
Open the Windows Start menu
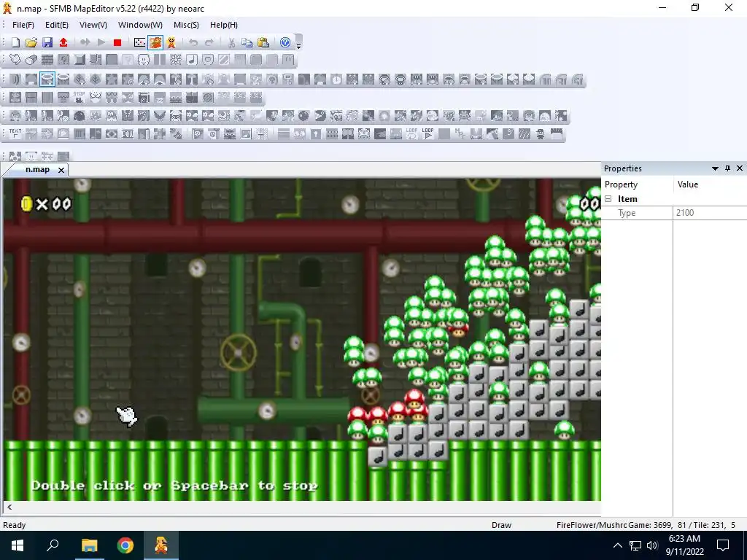point(18,545)
